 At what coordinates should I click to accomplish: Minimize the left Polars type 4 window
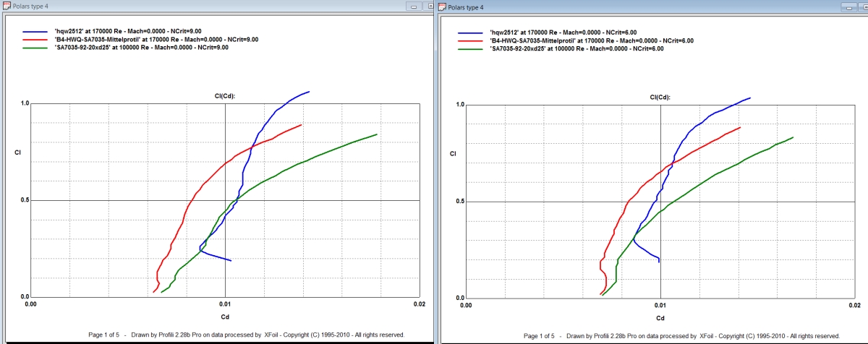(x=415, y=7)
